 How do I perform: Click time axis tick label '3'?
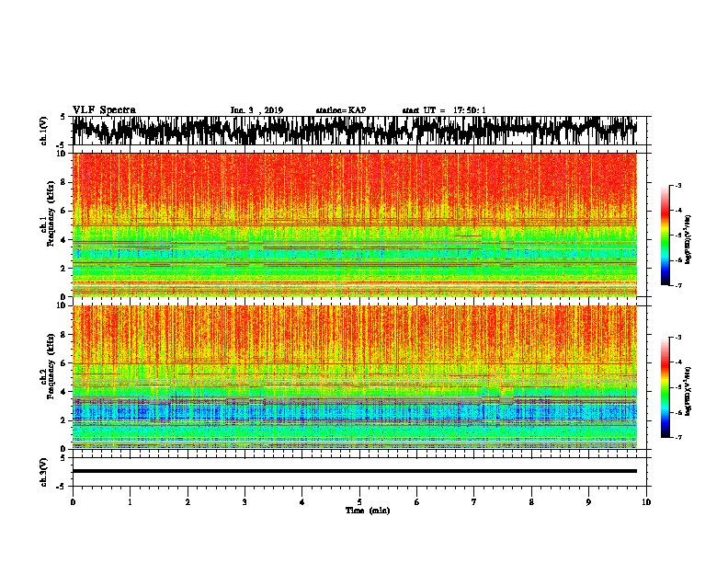[x=245, y=502]
